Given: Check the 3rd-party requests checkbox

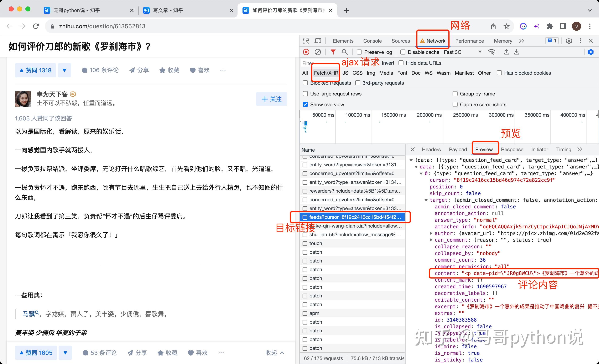Looking at the screenshot, I should point(358,83).
